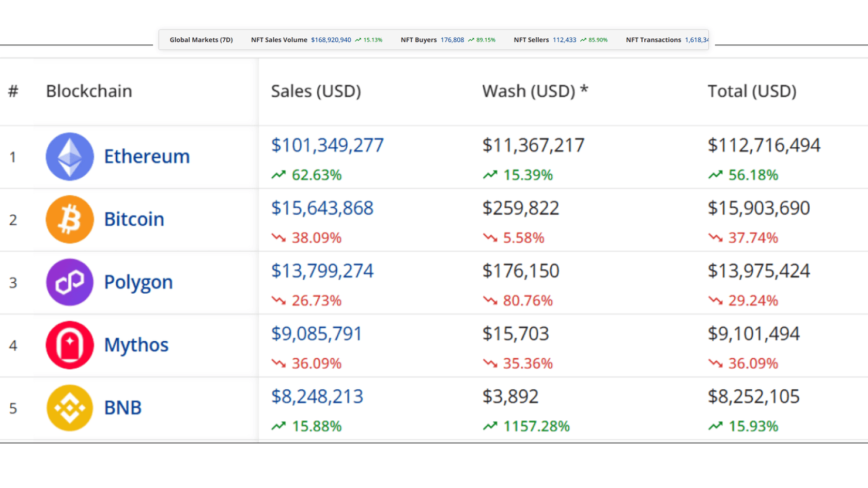The image size is (868, 488).
Task: Click NFT Sellers 112,433 value
Action: tap(564, 40)
